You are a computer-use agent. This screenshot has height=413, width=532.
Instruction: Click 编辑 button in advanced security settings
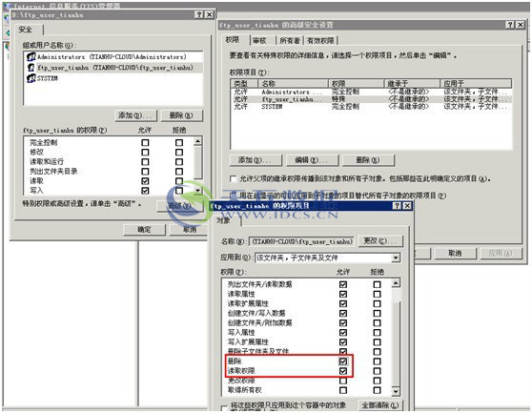coord(313,160)
